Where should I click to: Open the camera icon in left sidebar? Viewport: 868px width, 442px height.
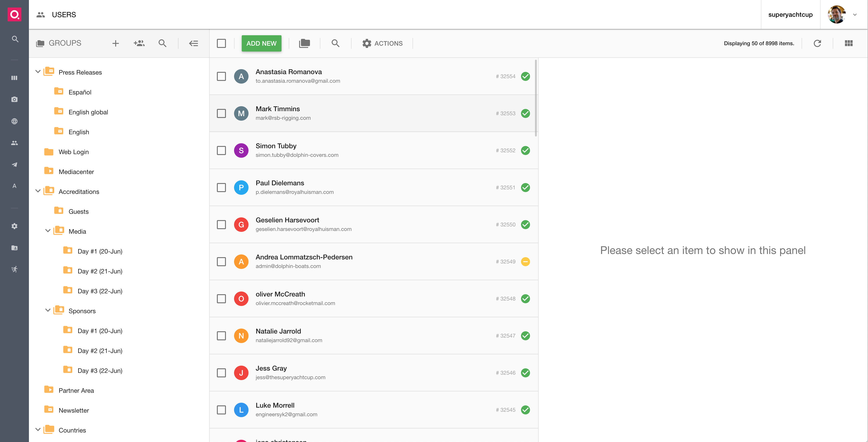point(14,99)
